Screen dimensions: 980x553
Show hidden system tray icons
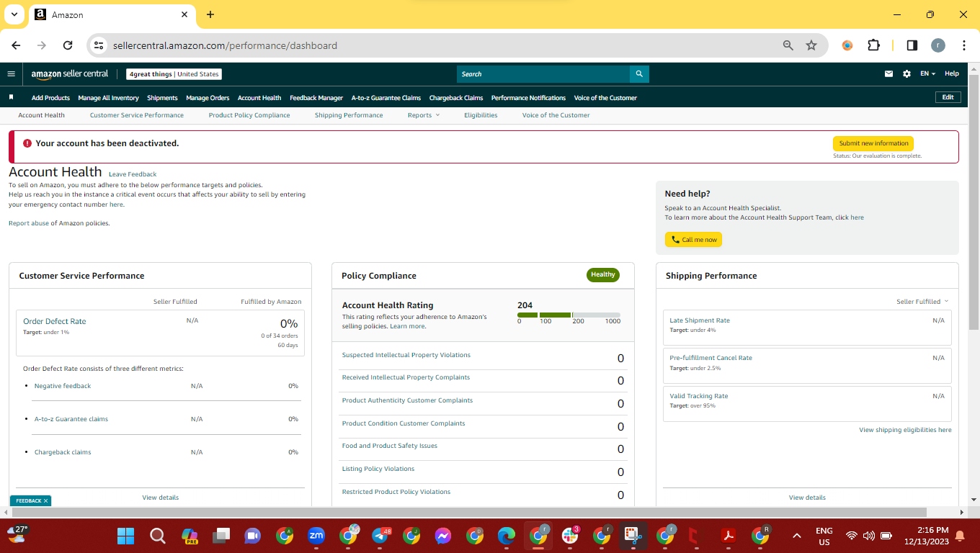pyautogui.click(x=797, y=536)
